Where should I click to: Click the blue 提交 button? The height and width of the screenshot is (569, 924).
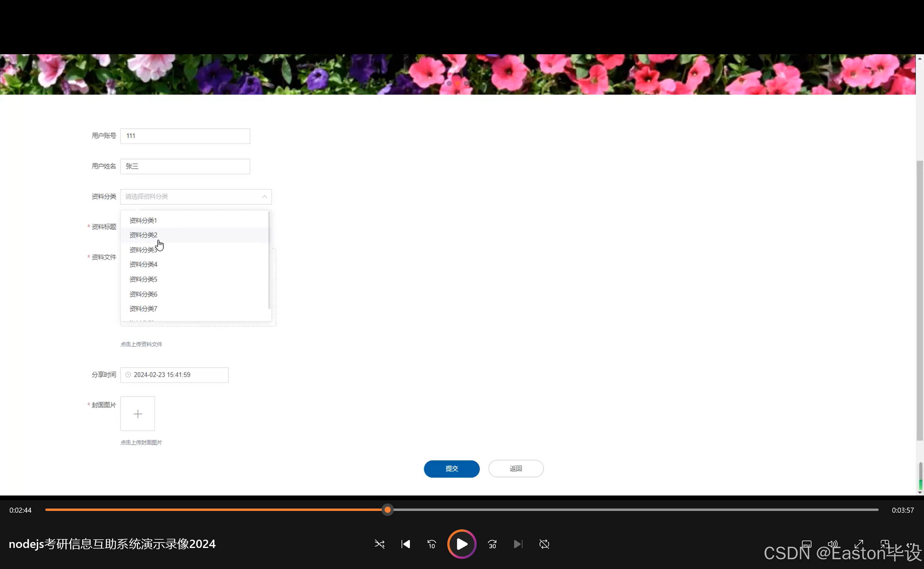(451, 469)
